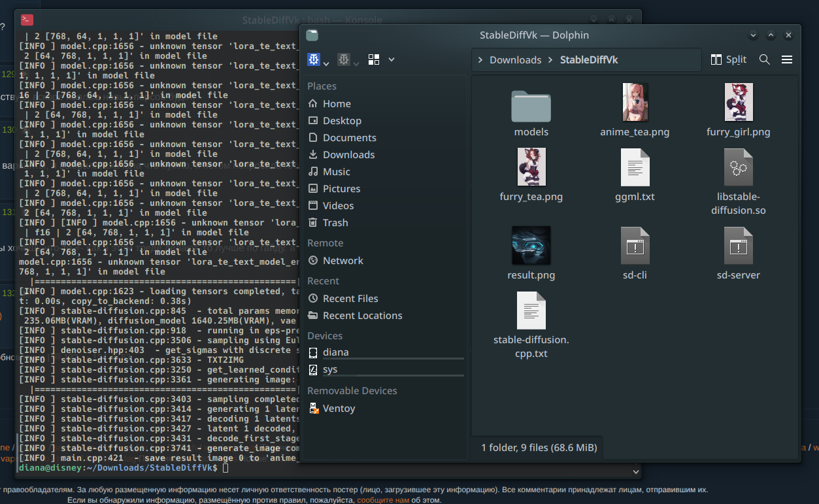The image size is (819, 504).
Task: Select the furry_girl.png thumbnail
Action: (x=739, y=102)
